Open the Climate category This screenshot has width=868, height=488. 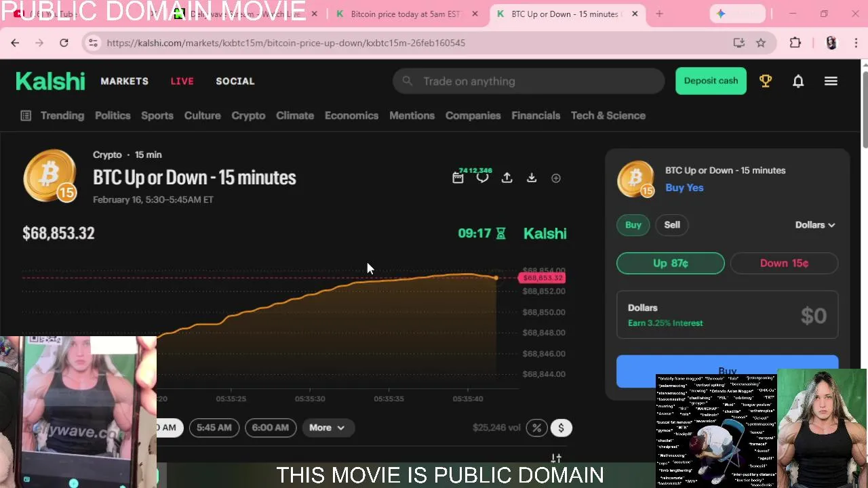[295, 116]
